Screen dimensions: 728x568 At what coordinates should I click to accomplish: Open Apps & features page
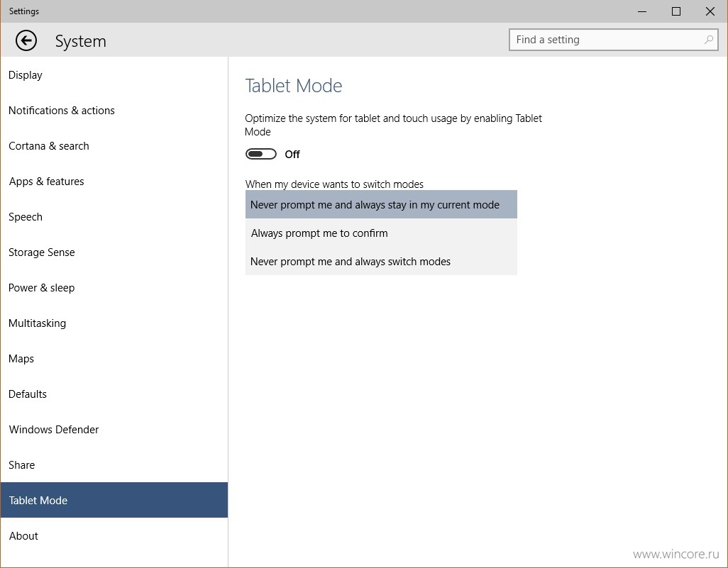point(114,182)
